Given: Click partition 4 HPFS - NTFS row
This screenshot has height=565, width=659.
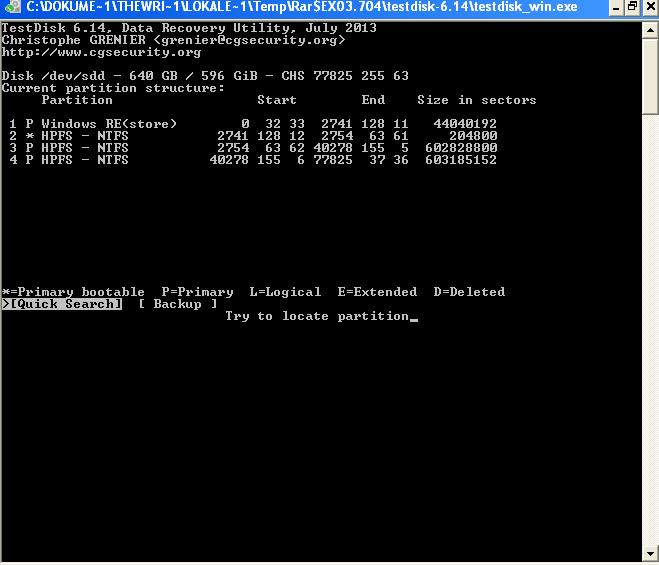Looking at the screenshot, I should [253, 160].
